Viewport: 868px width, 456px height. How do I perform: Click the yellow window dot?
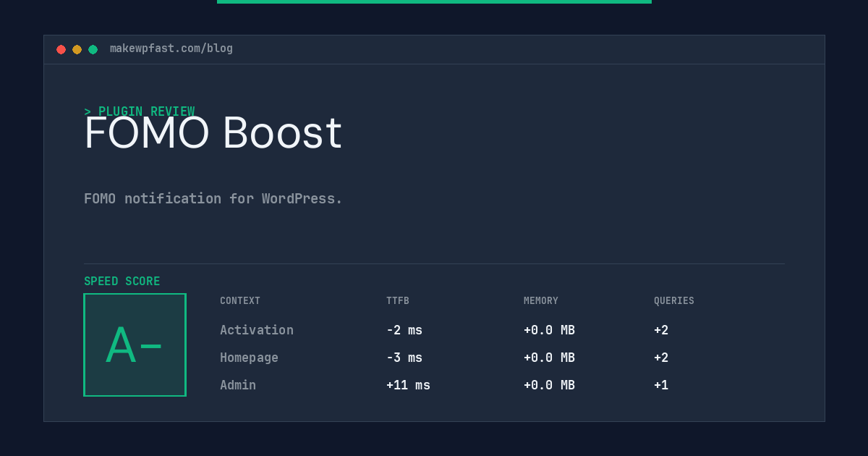tap(77, 49)
